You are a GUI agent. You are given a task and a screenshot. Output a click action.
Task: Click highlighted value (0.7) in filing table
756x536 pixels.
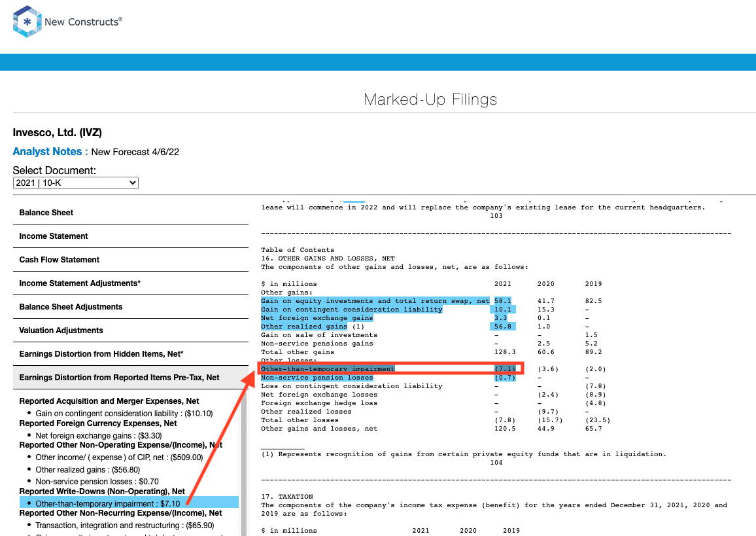[x=505, y=378]
